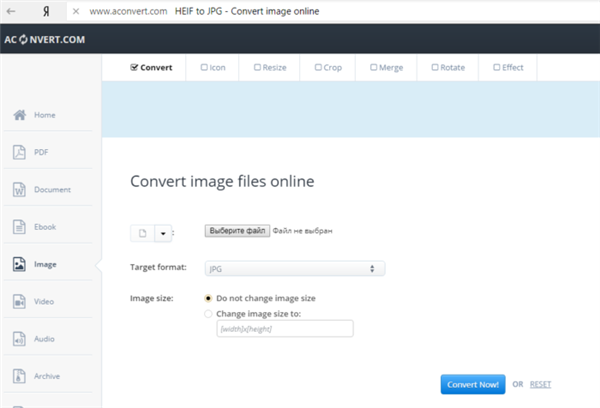
Task: Click the browser back arrow
Action: tap(11, 11)
